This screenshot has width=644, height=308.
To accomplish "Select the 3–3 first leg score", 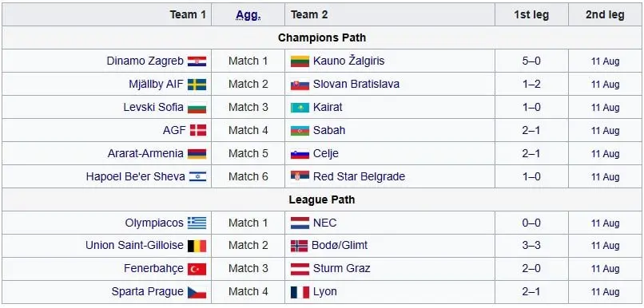I will 531,246.
